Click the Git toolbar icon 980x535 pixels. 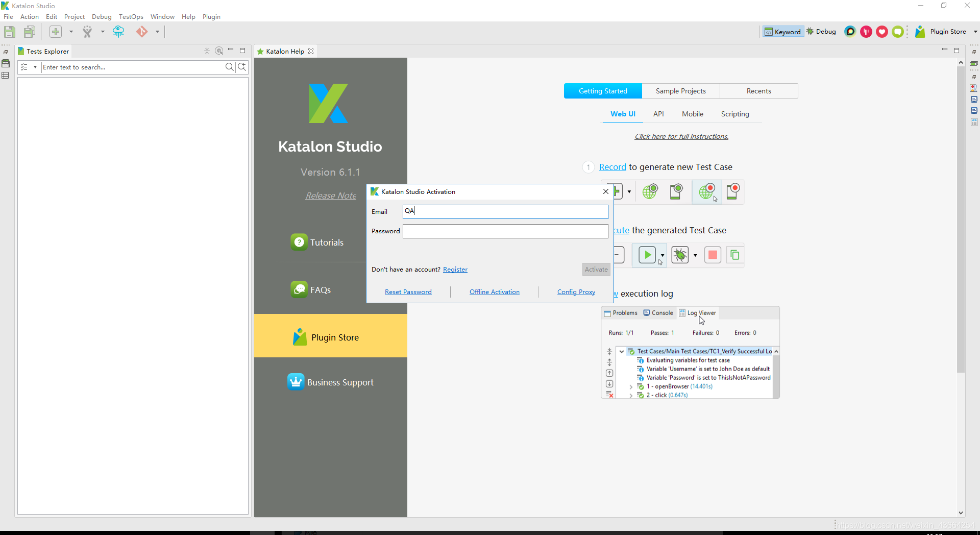[x=142, y=32]
